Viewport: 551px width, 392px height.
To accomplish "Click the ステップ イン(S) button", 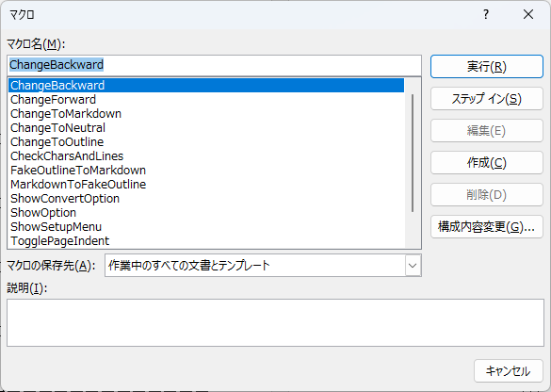I will 487,99.
